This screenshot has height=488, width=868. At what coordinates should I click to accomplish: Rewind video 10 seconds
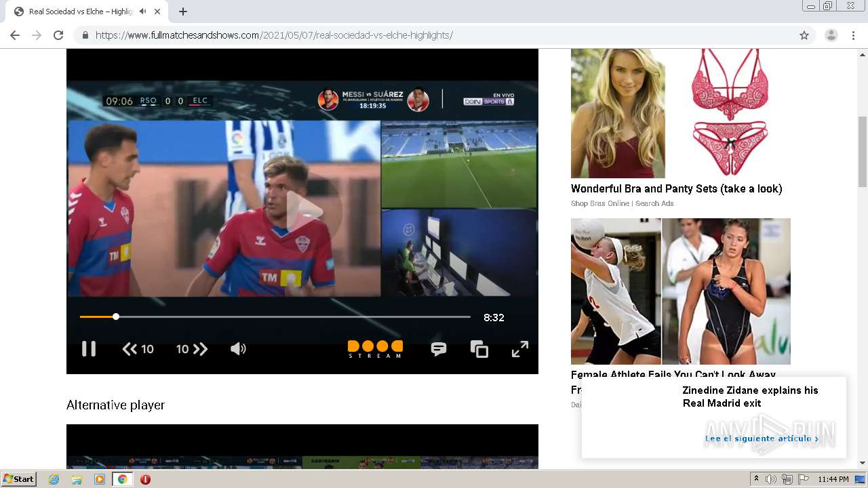pyautogui.click(x=138, y=349)
